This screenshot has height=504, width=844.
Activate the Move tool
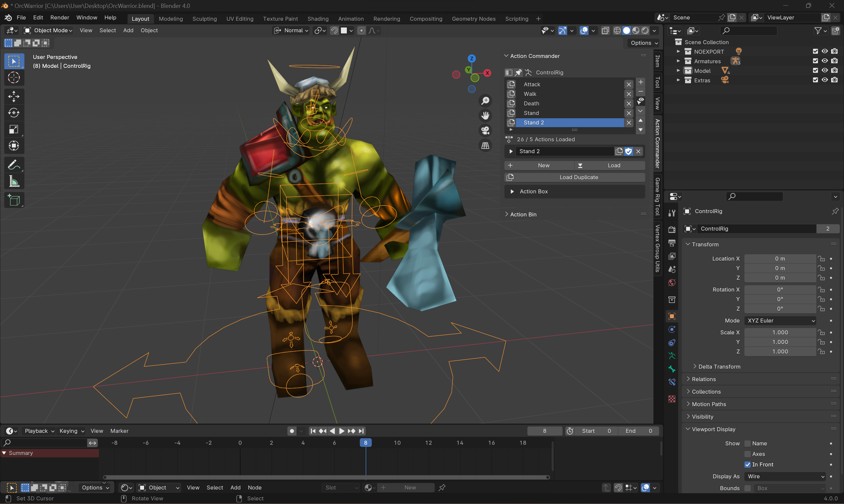[x=14, y=96]
